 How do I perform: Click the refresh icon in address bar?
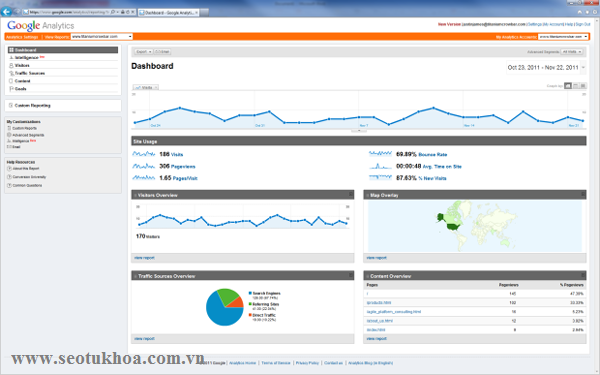[x=128, y=12]
